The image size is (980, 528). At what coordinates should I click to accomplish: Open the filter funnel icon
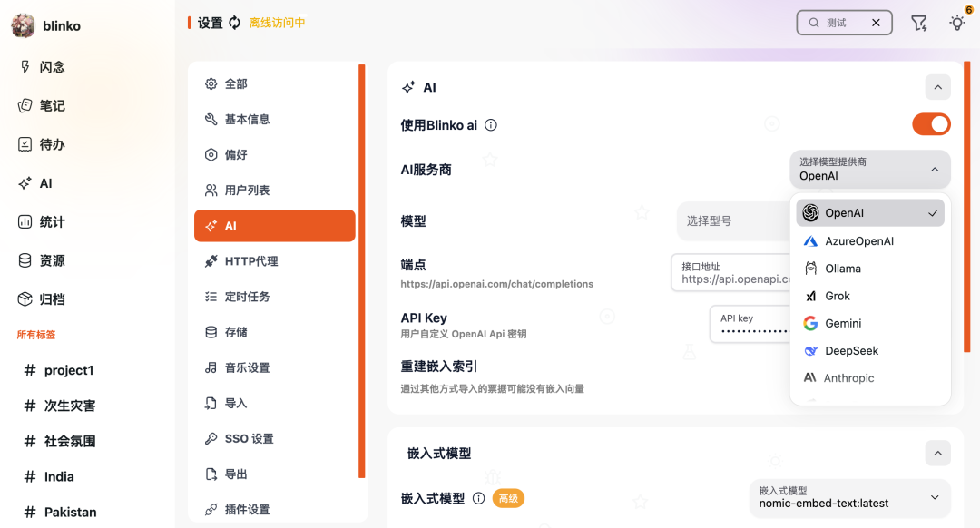[918, 23]
